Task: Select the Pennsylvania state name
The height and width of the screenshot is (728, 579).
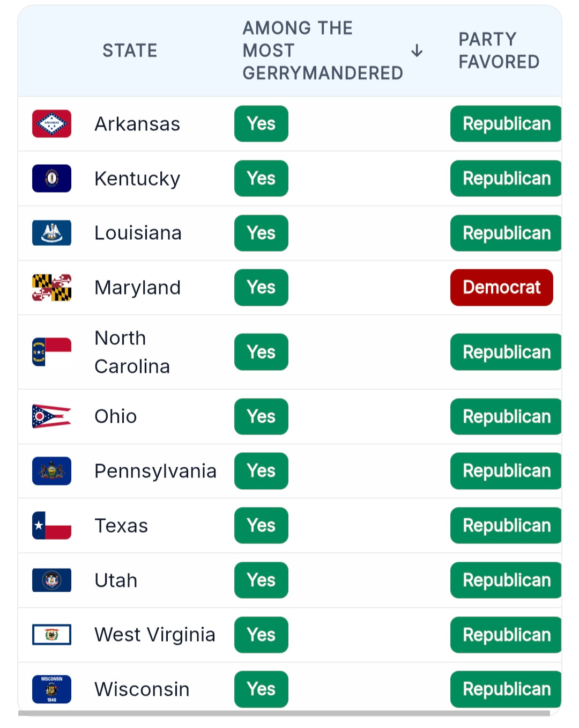Action: 155,471
